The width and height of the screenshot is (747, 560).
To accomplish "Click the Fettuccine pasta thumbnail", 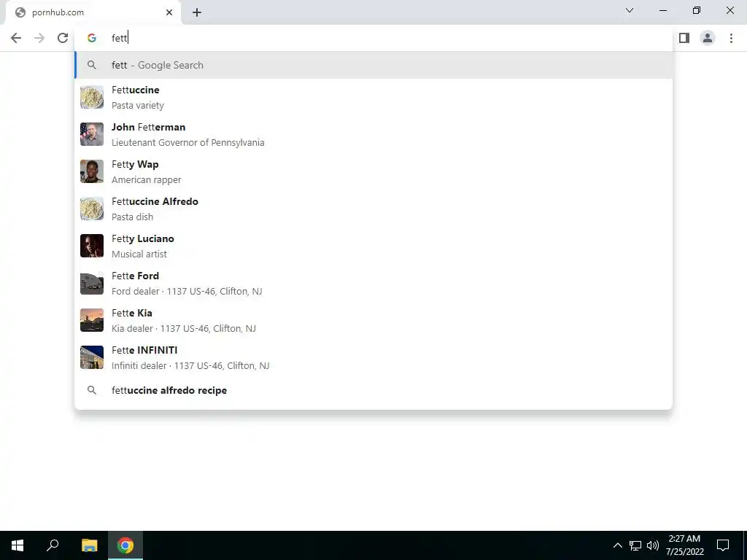I will pyautogui.click(x=92, y=97).
